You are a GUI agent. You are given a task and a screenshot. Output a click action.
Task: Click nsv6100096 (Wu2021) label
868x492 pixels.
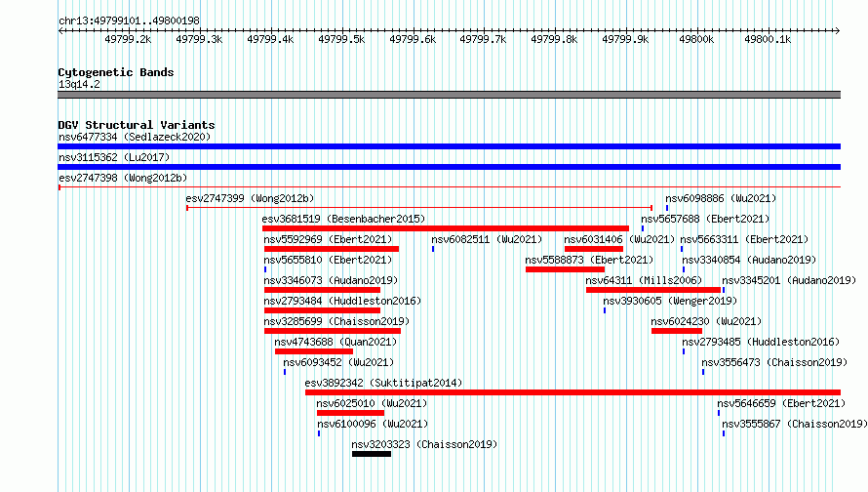373,424
